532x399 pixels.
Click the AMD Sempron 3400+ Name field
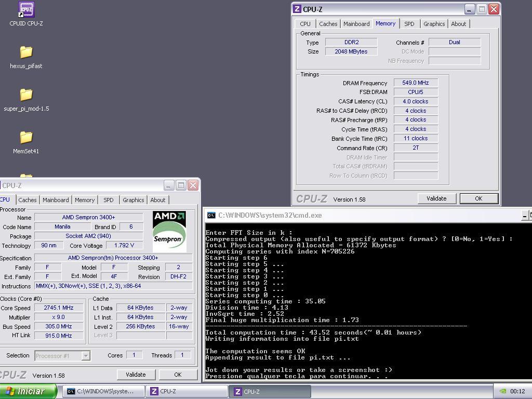tap(88, 217)
